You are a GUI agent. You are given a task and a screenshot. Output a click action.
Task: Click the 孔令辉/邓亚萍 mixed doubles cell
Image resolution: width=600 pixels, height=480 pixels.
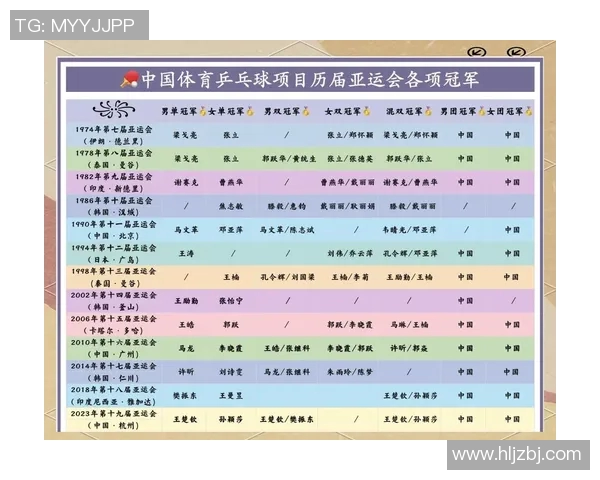410,254
